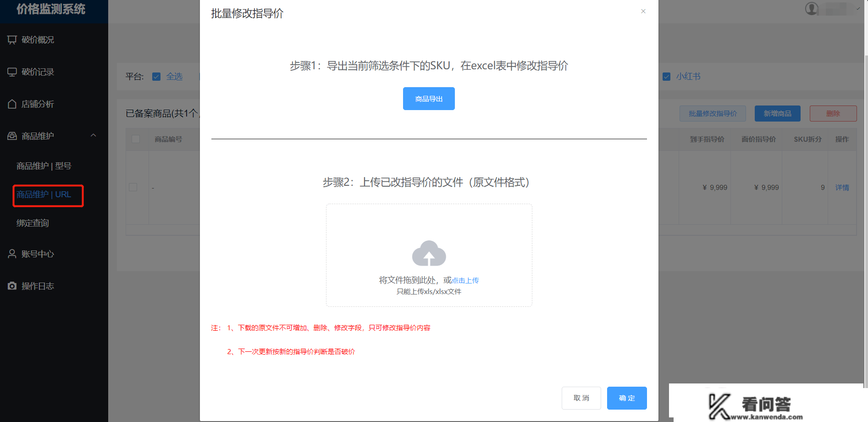Click the 操作 column header

pyautogui.click(x=842, y=139)
